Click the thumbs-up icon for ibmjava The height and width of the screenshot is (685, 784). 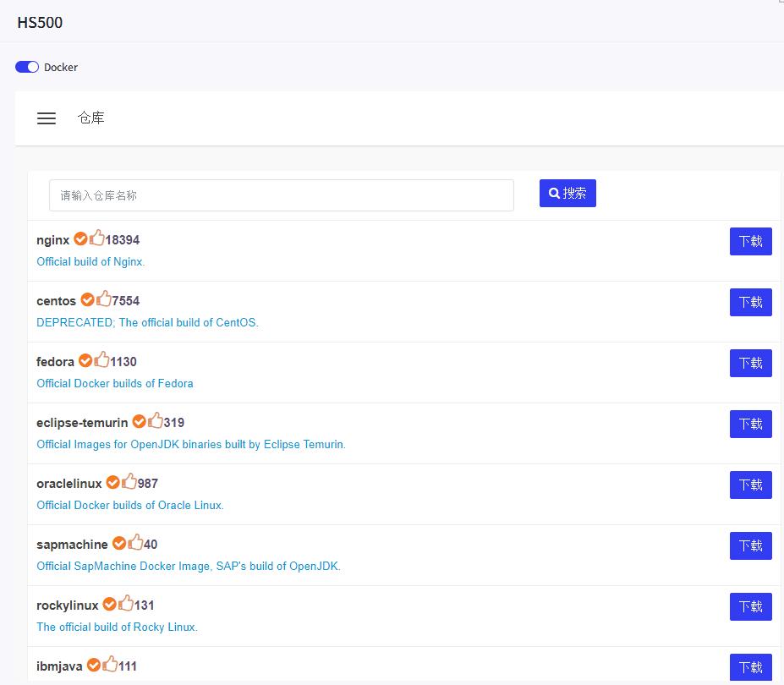110,665
